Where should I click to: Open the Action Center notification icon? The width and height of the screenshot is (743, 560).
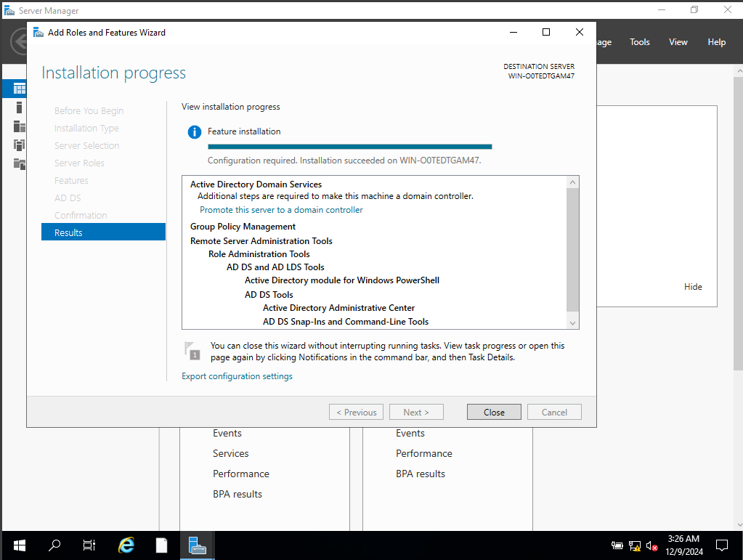coord(721,545)
